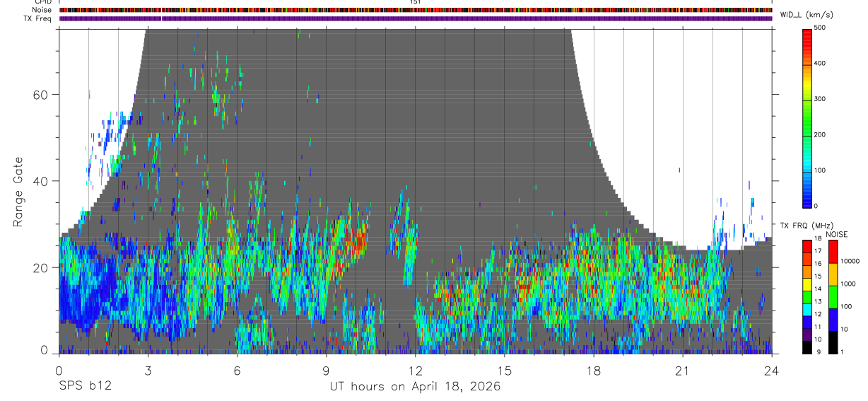Viewport: 868px width, 401px height.
Task: Click the purple TX Freq strip
Action: (416, 18)
